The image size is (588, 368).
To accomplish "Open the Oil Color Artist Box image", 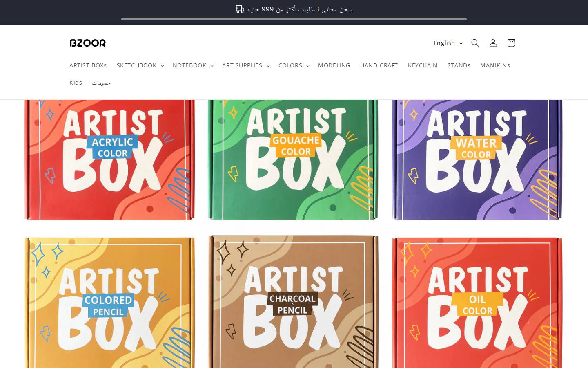I will [x=477, y=302].
